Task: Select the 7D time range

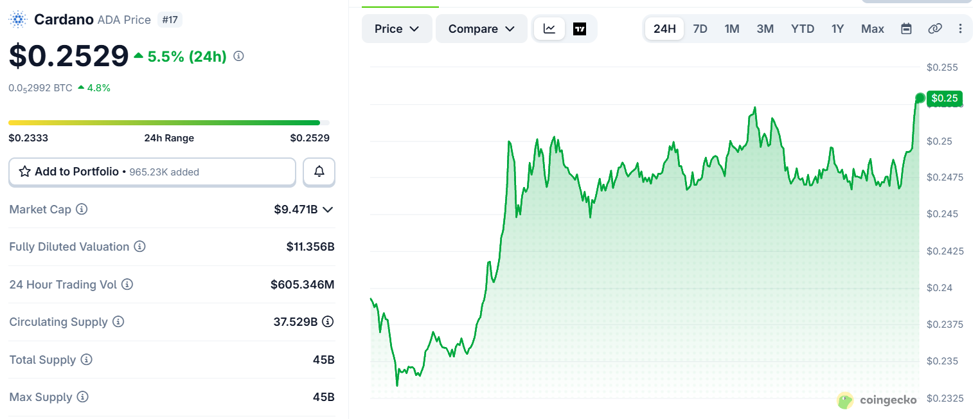Action: (x=700, y=29)
